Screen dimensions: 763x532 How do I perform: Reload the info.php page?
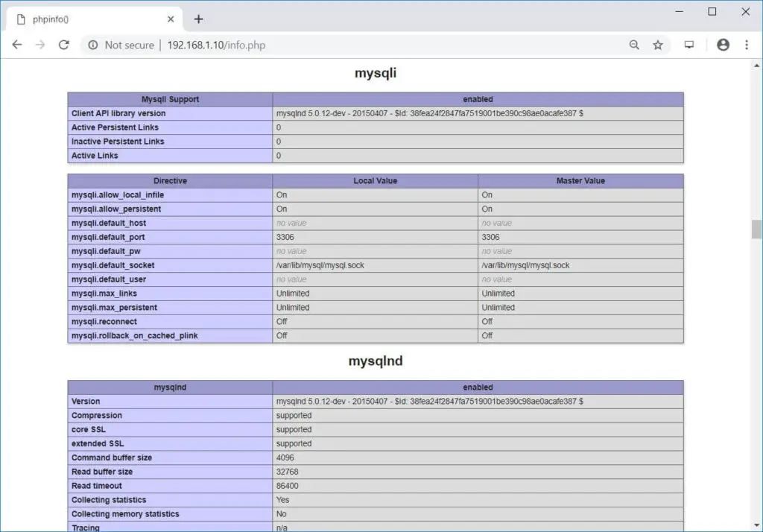pyautogui.click(x=64, y=45)
